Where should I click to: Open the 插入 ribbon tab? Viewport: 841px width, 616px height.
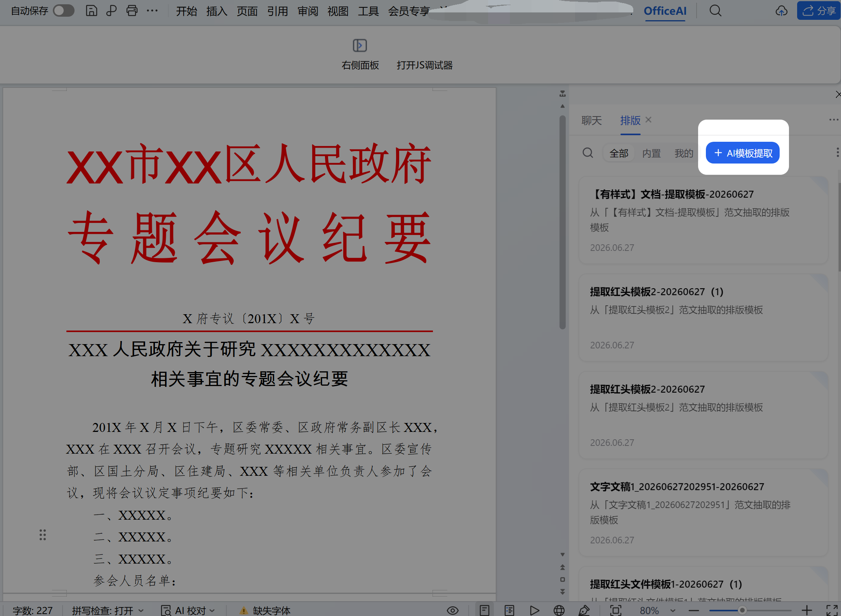coord(217,11)
